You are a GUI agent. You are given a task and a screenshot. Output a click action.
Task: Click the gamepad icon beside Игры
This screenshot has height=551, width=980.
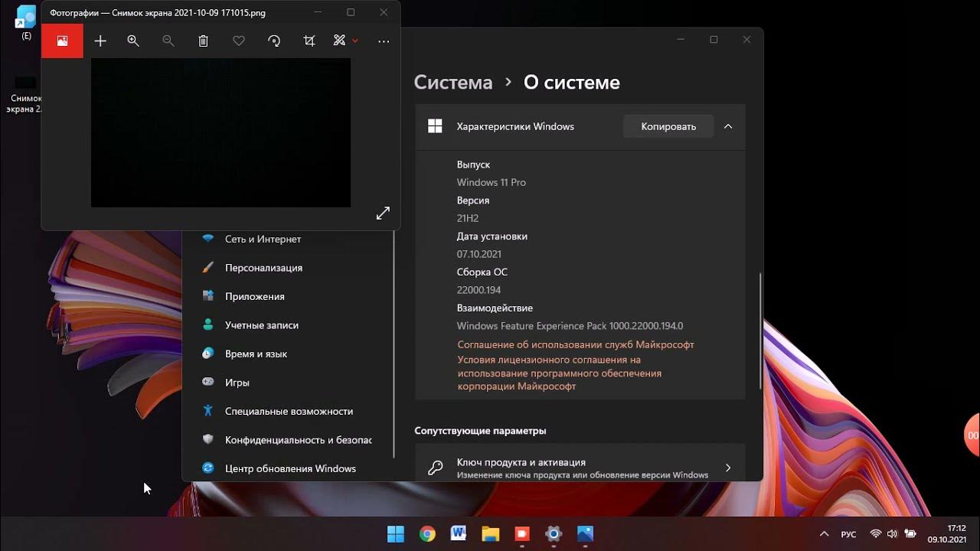coord(207,382)
